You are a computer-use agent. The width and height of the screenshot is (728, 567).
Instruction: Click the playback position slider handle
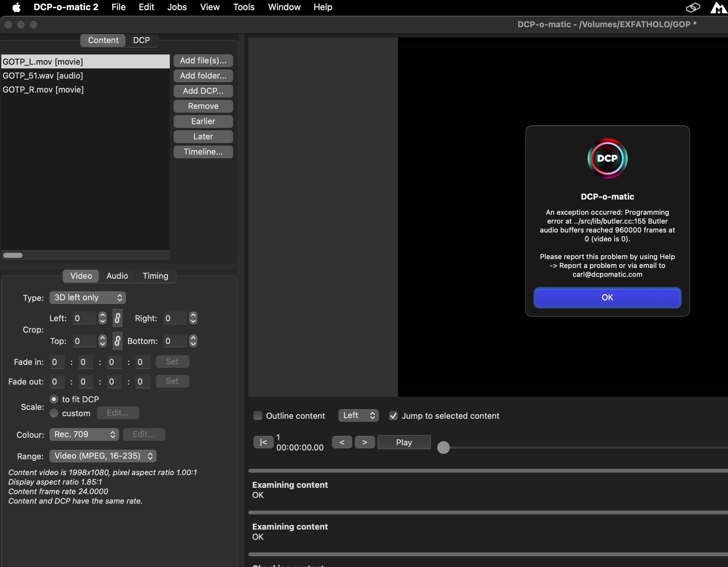(443, 447)
